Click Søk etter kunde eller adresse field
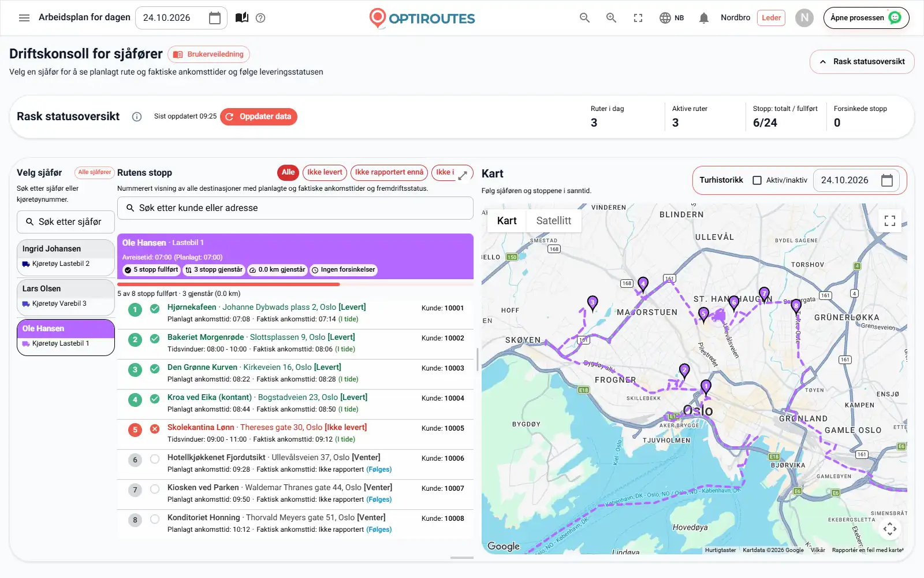924x578 pixels. tap(295, 208)
